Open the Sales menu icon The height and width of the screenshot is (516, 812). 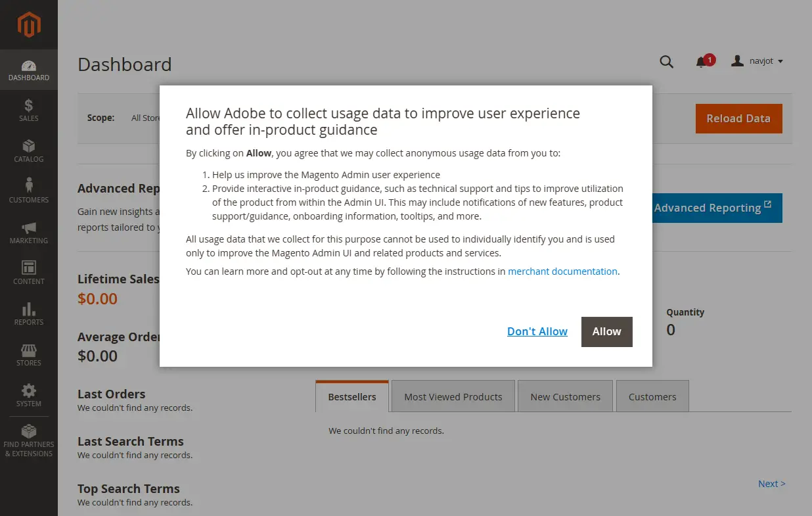pos(29,106)
